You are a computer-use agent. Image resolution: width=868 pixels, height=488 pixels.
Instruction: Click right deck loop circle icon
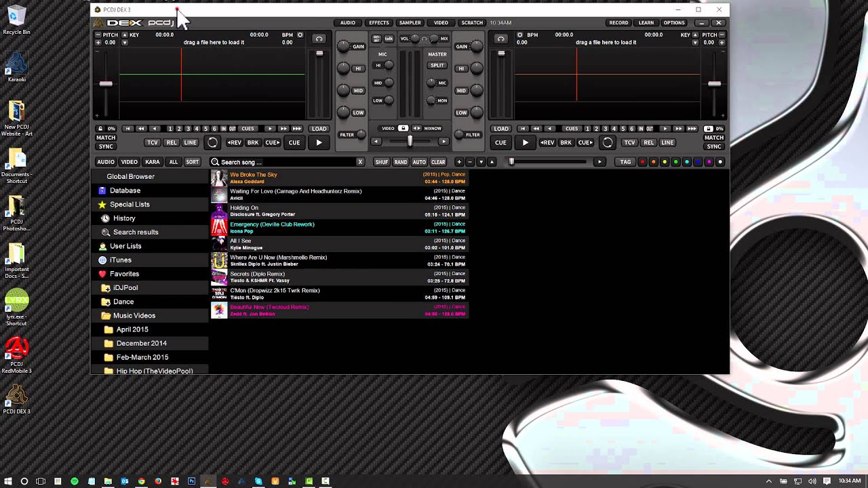coord(608,142)
